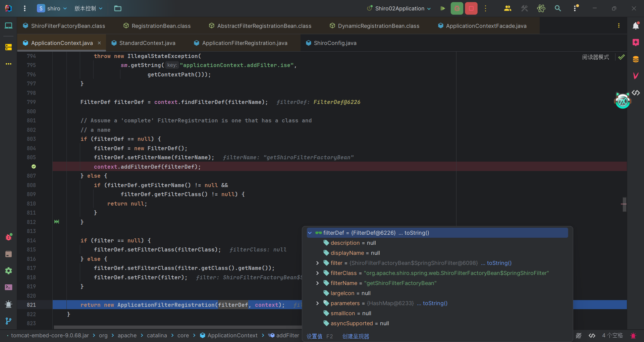Switch to ShiroFilterFactoryBean.class tab
Screen dimensions: 644x342
[x=64, y=26]
